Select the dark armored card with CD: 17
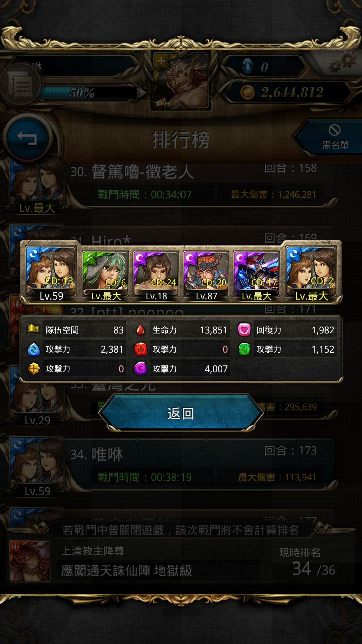 point(257,274)
